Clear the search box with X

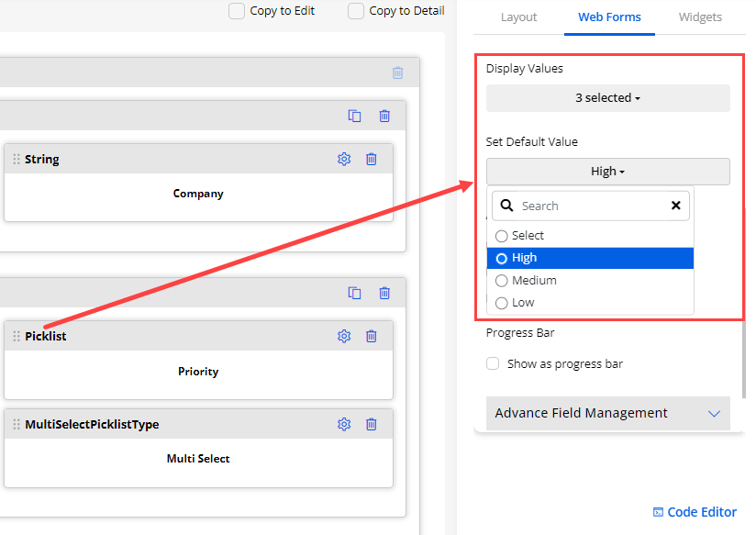[676, 206]
